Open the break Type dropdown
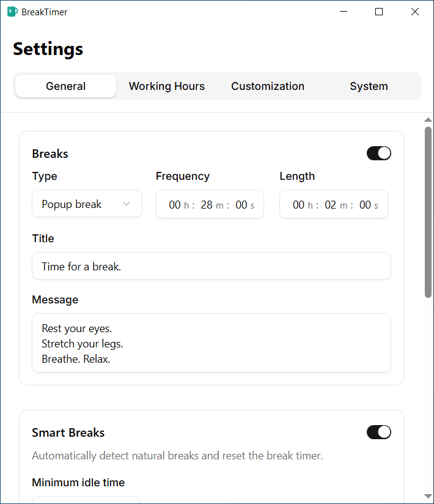 [x=87, y=204]
